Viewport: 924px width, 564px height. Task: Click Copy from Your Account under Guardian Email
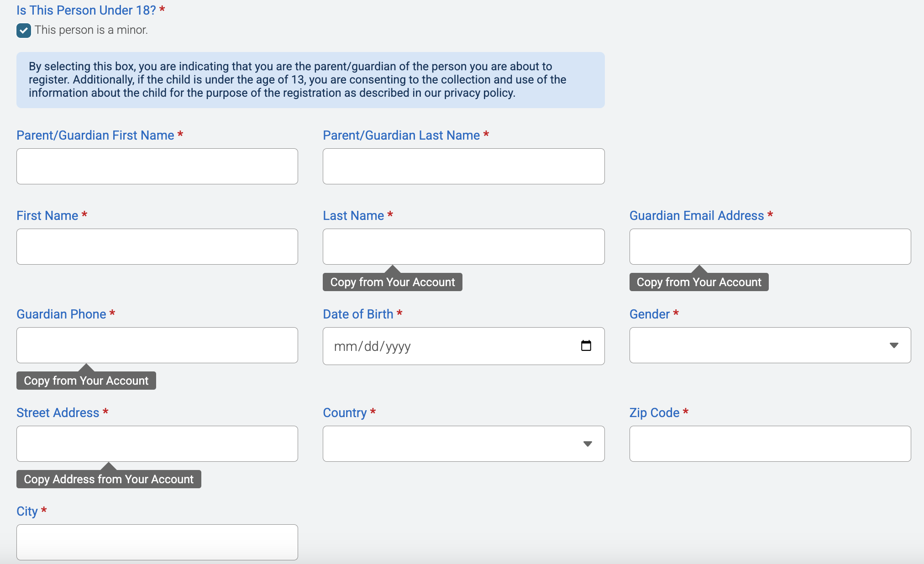click(698, 282)
